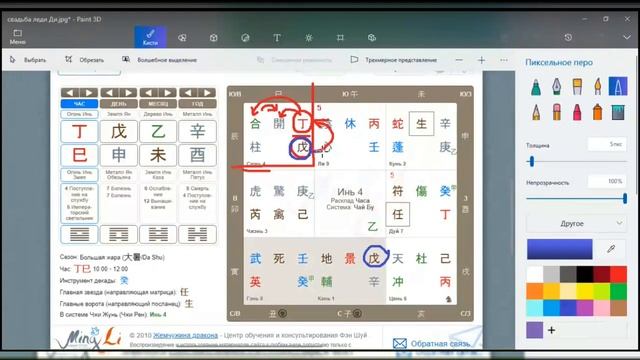The width and height of the screenshot is (640, 360).
Task: Choose the brown color swatch
Action: [x=619, y=308]
